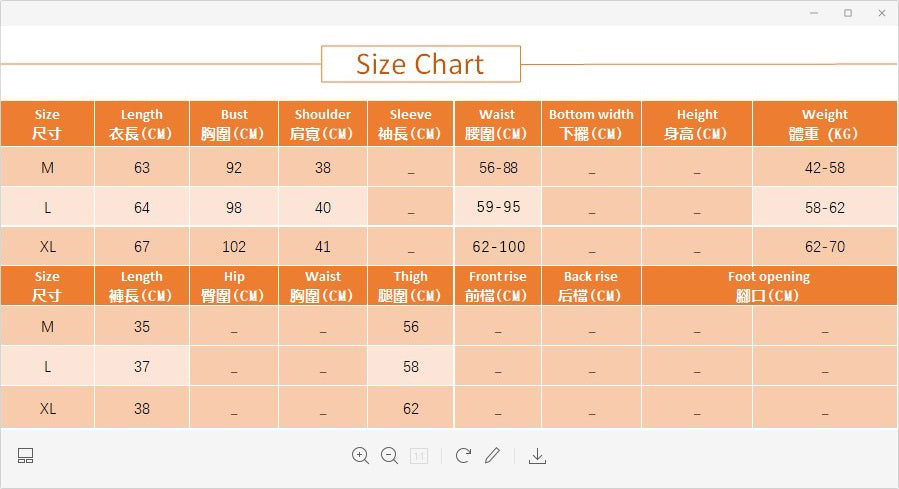Open the pencil edit tool
899x489 pixels.
[x=492, y=456]
